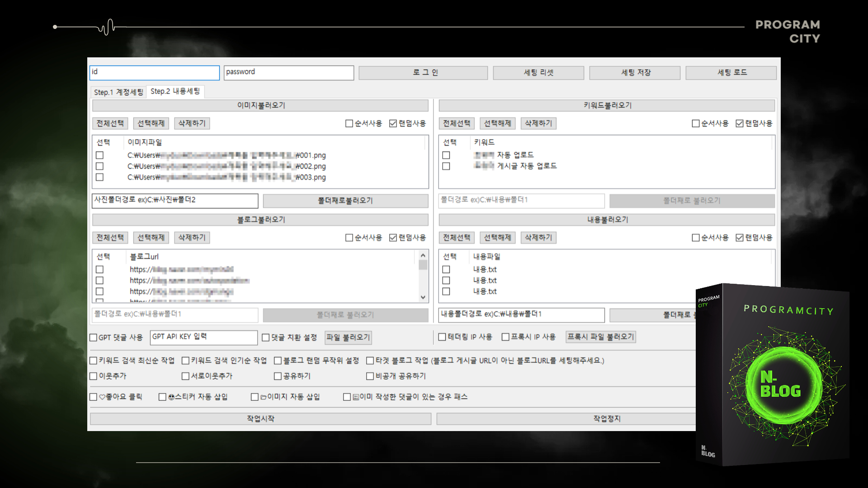Image resolution: width=868 pixels, height=488 pixels.
Task: Check the box for 003.png row
Action: (x=99, y=177)
